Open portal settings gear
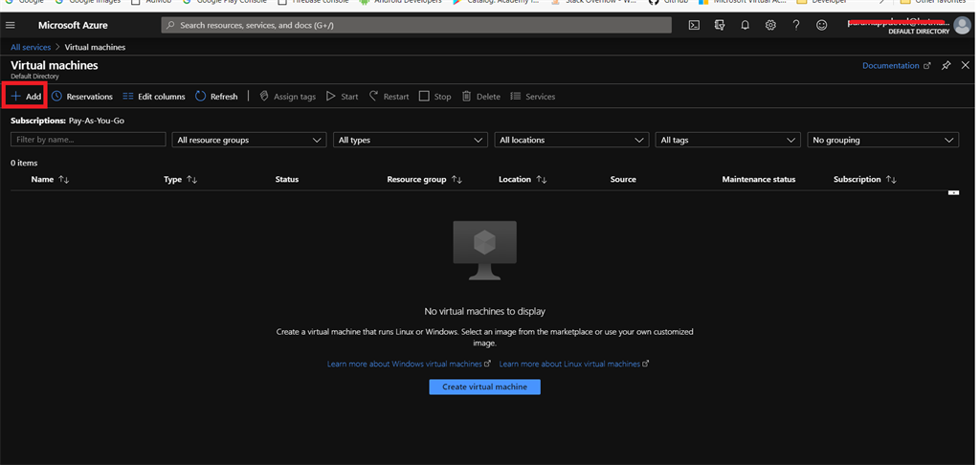This screenshot has height=465, width=980. coord(770,26)
